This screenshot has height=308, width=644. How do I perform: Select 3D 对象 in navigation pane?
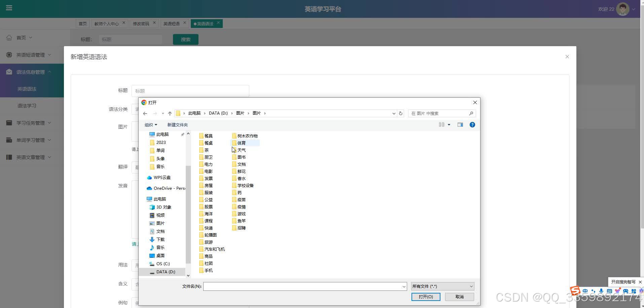click(x=160, y=207)
